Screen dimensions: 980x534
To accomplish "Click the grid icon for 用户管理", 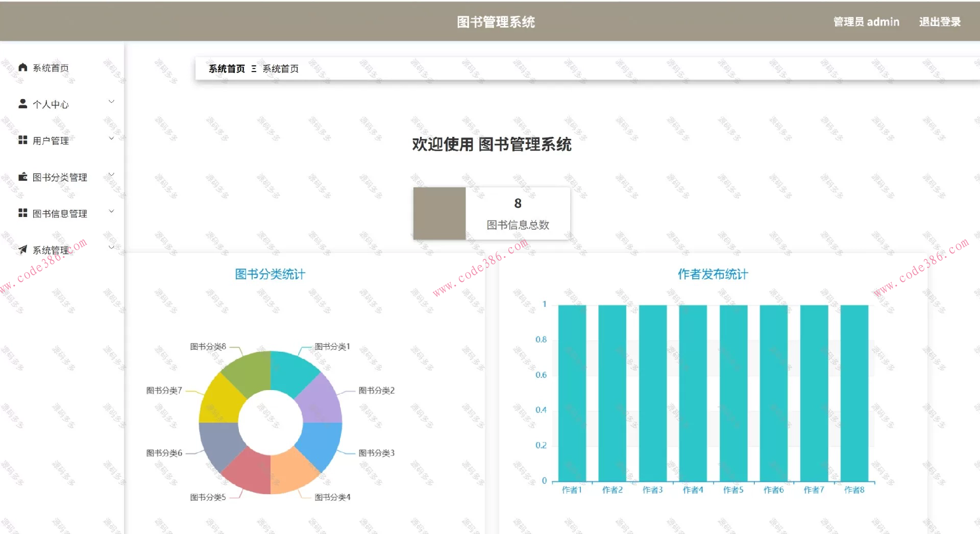I will tap(22, 140).
